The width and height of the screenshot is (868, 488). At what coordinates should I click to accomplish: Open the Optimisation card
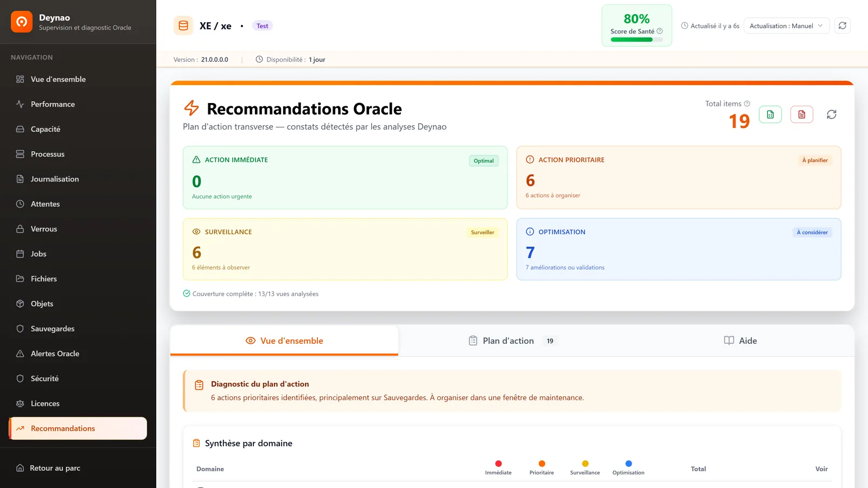click(x=679, y=249)
